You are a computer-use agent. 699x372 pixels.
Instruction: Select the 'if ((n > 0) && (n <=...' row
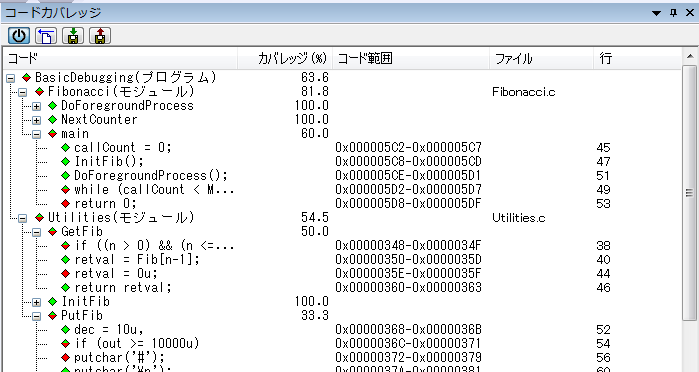tap(342, 245)
